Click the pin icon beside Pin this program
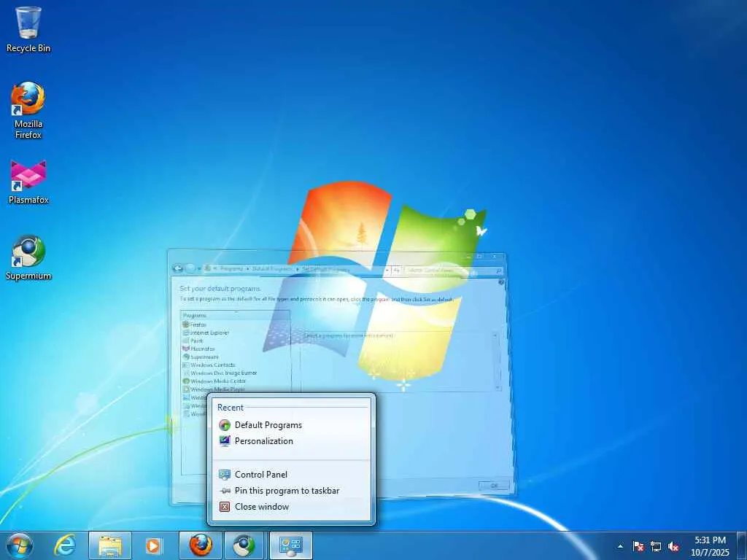747x560 pixels. 225,491
